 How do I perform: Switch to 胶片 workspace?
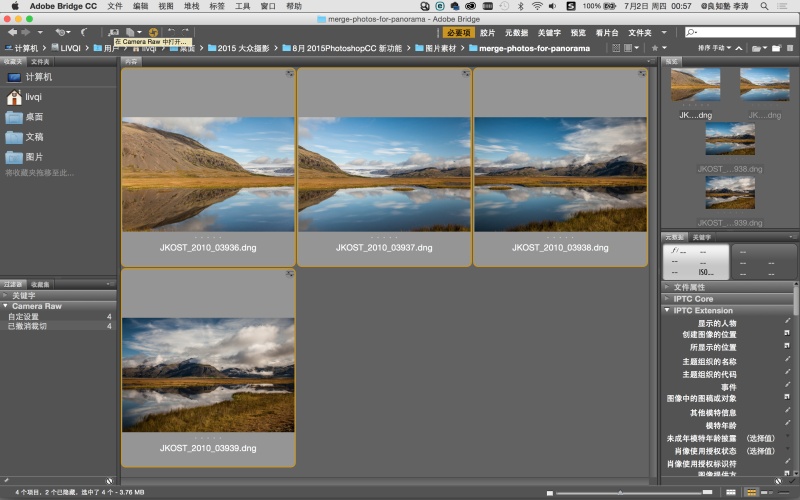click(x=488, y=33)
